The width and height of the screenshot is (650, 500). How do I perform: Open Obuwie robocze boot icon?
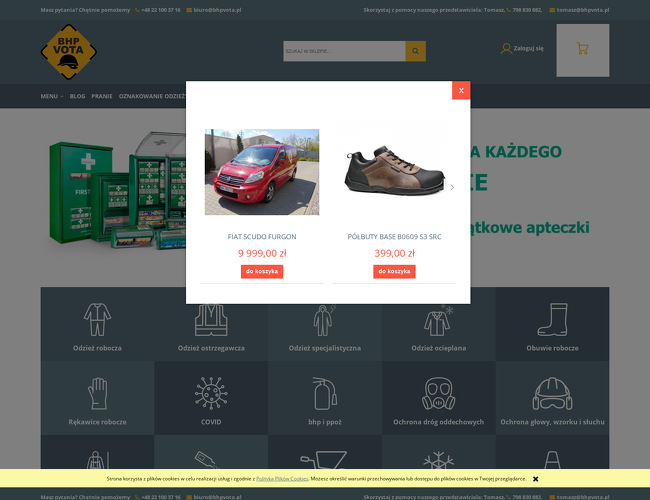tap(553, 320)
